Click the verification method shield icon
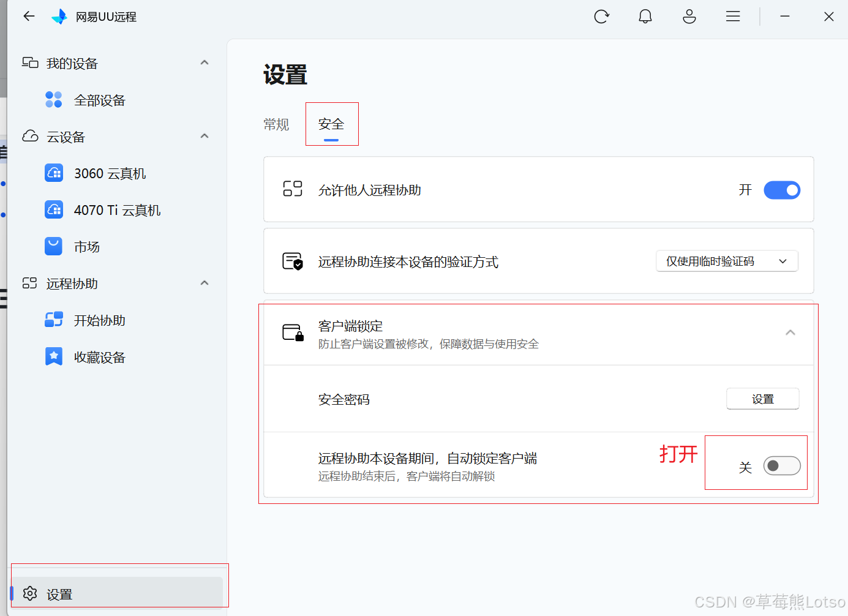The width and height of the screenshot is (848, 616). pyautogui.click(x=293, y=261)
